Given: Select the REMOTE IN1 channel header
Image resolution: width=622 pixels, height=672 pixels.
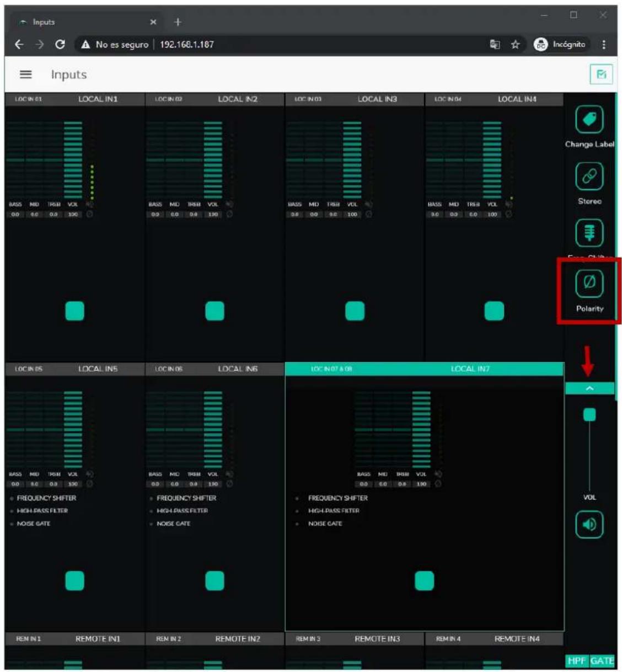Looking at the screenshot, I should [x=75, y=638].
